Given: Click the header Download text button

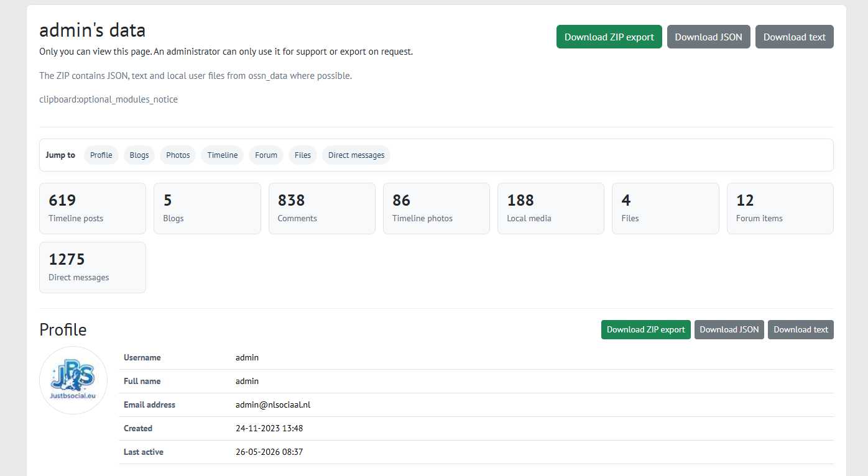Looking at the screenshot, I should (794, 37).
